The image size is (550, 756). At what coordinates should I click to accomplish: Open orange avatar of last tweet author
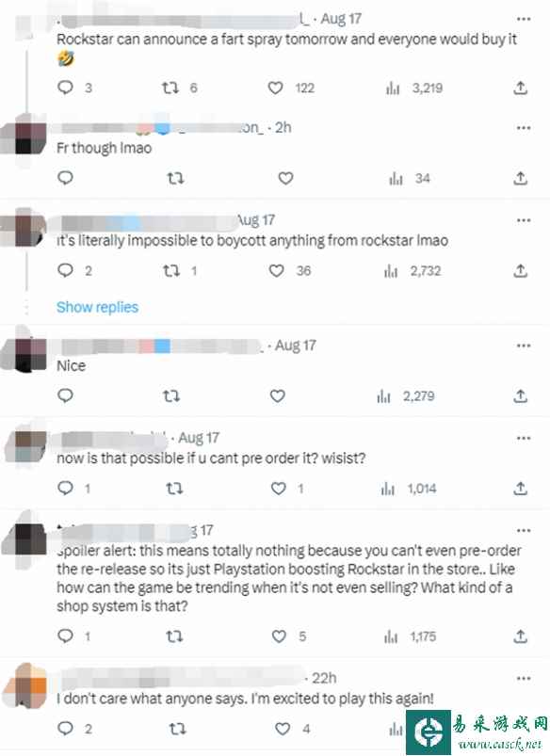pos(30,686)
